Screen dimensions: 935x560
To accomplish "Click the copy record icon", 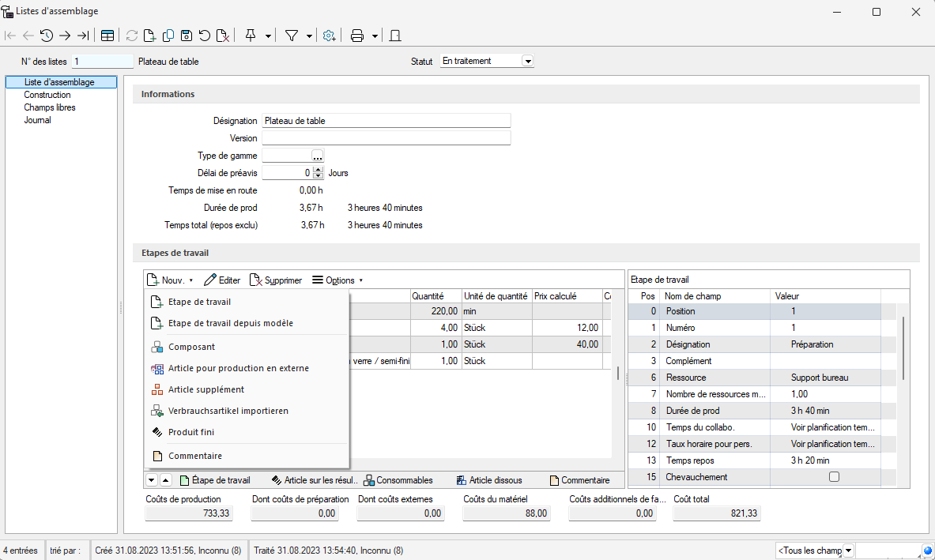I will click(168, 36).
